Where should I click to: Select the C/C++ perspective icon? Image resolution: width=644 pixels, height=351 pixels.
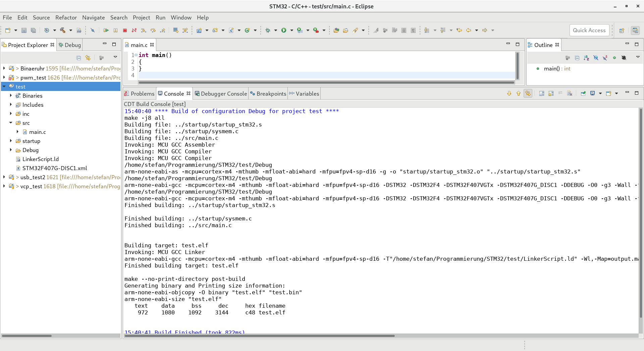[x=635, y=30]
